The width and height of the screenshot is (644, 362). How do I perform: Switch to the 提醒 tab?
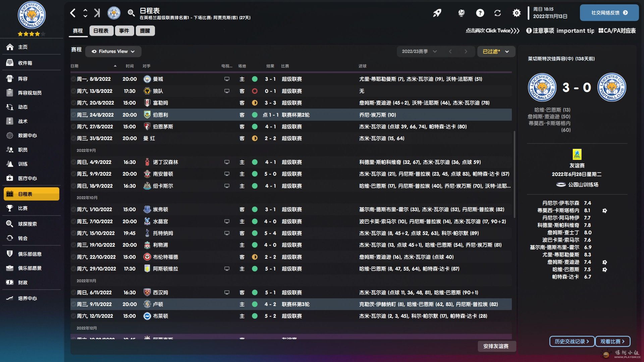tap(145, 31)
